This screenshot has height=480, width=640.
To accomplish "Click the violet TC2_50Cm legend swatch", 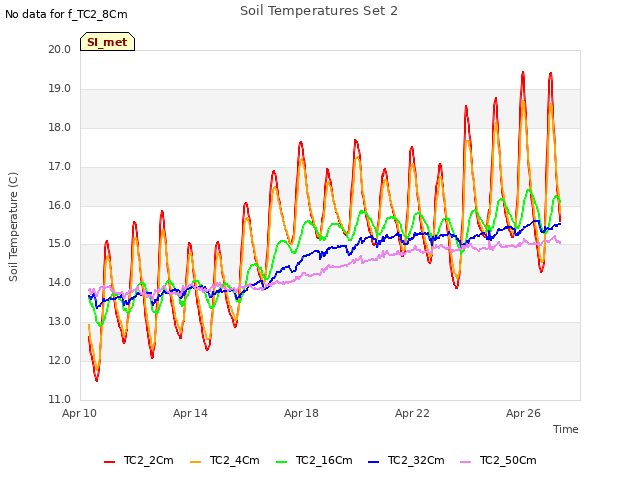I will coord(465,462).
